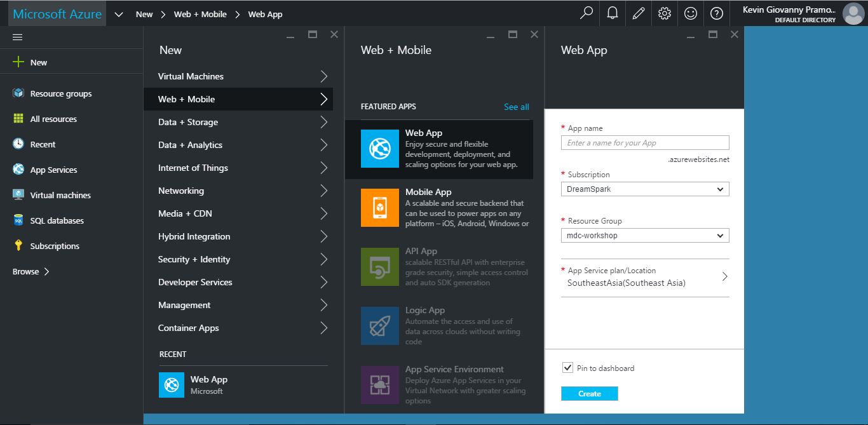The width and height of the screenshot is (868, 425).
Task: Select Developer Services category
Action: (x=238, y=282)
